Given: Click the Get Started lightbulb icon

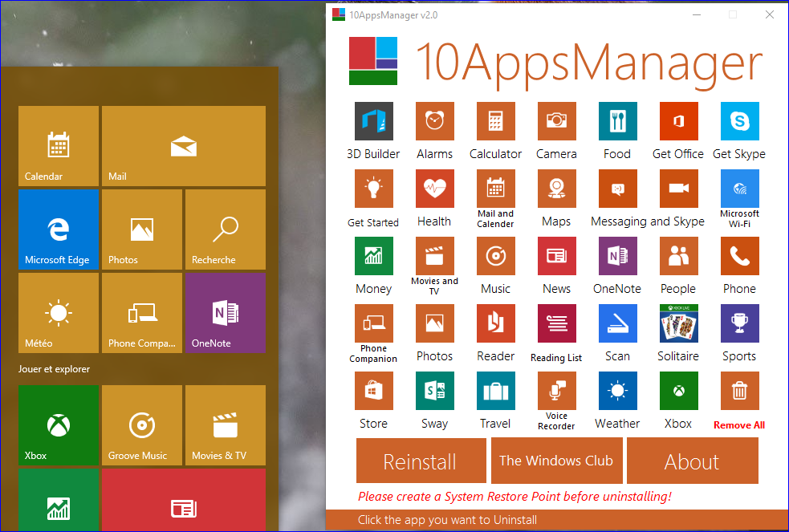Looking at the screenshot, I should pyautogui.click(x=373, y=189).
